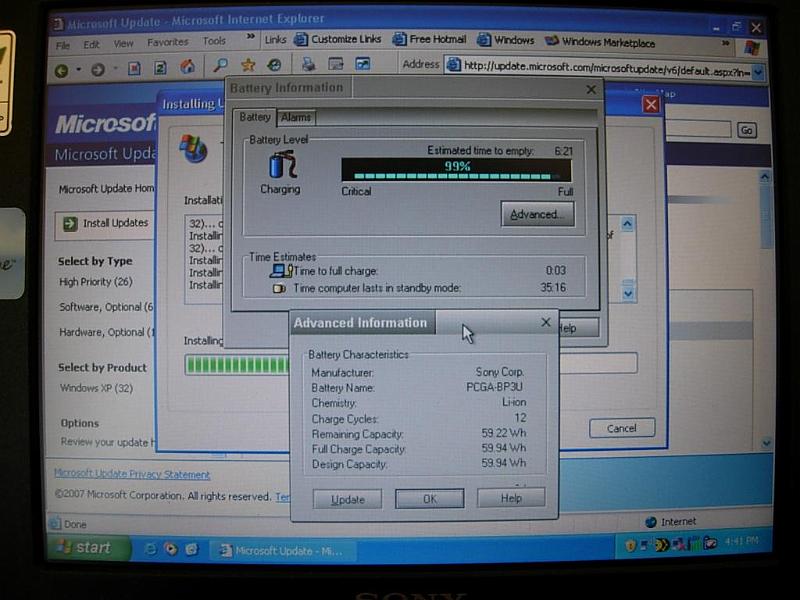This screenshot has height=600, width=800.
Task: Select the Battery tab
Action: [255, 117]
